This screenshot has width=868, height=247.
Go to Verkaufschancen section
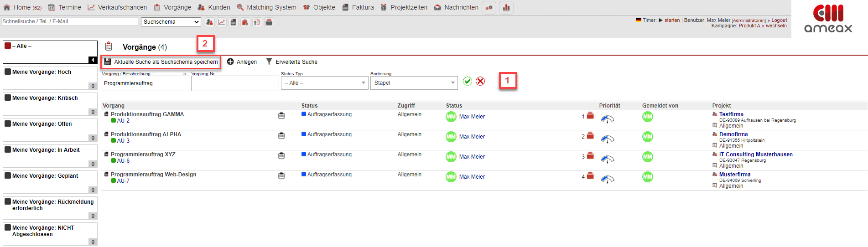(117, 7)
